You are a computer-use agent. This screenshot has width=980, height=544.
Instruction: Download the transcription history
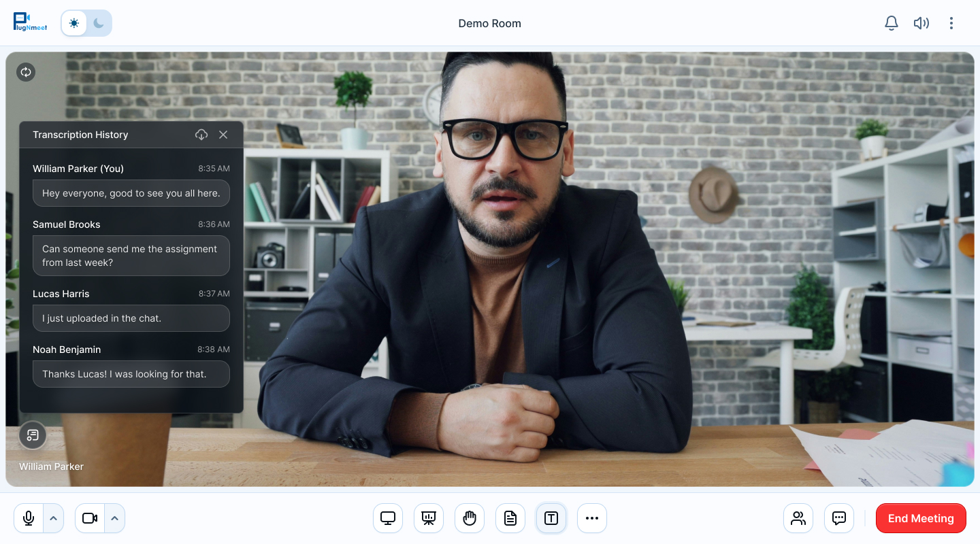[x=201, y=135]
